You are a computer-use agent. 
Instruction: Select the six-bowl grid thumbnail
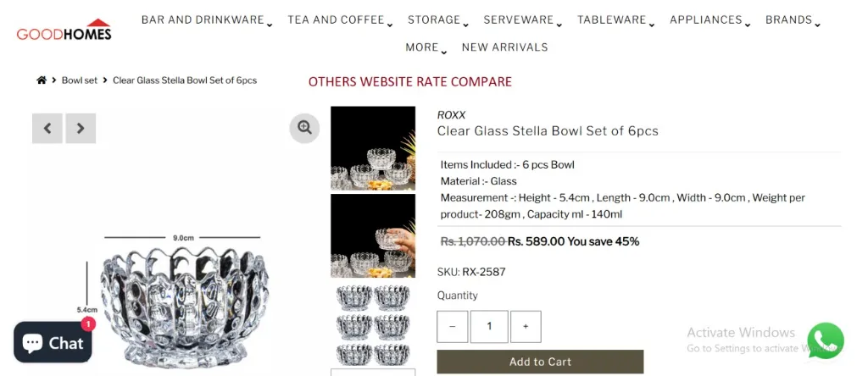[373, 325]
